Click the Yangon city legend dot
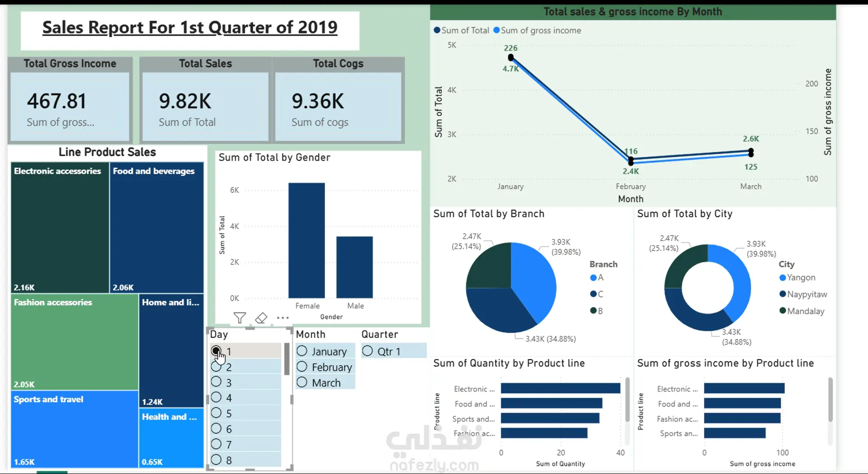Viewport: 868px width, 474px height. (x=783, y=278)
